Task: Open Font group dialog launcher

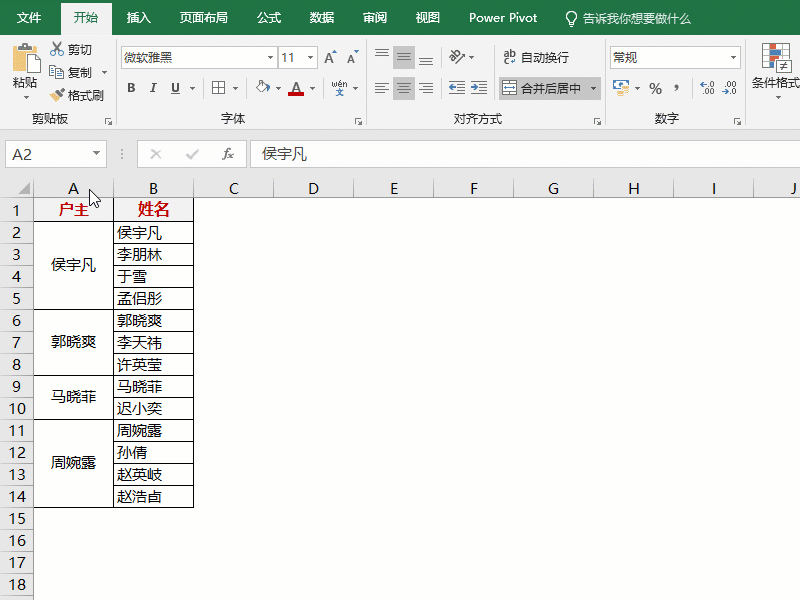Action: pos(358,121)
